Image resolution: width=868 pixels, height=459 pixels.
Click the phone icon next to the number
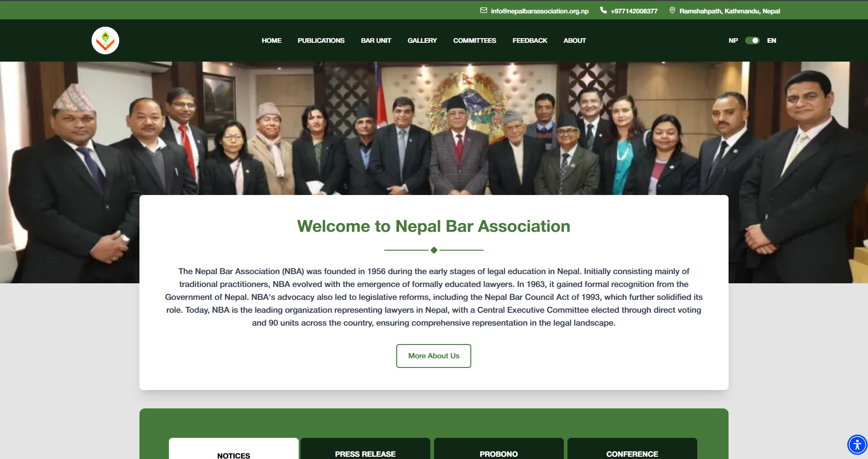[x=603, y=10]
